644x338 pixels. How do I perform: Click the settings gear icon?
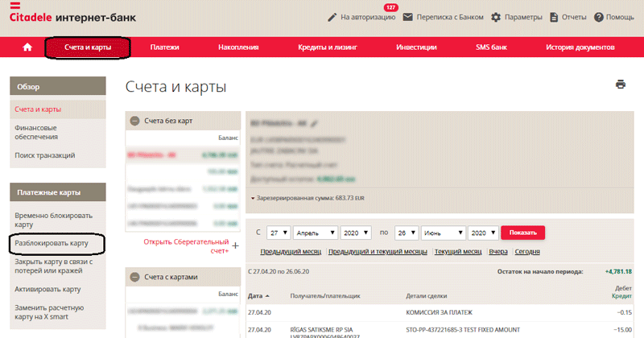point(496,17)
